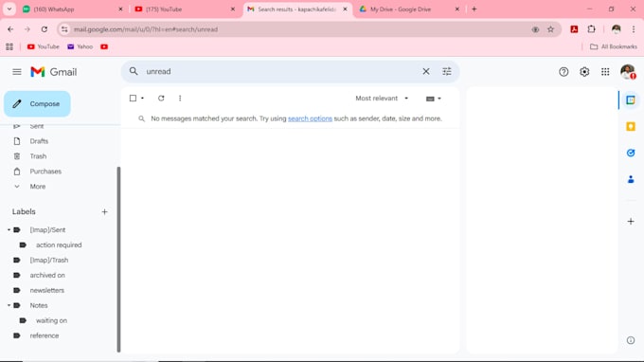Clear the search with the X icon
The height and width of the screenshot is (362, 644).
pyautogui.click(x=426, y=71)
